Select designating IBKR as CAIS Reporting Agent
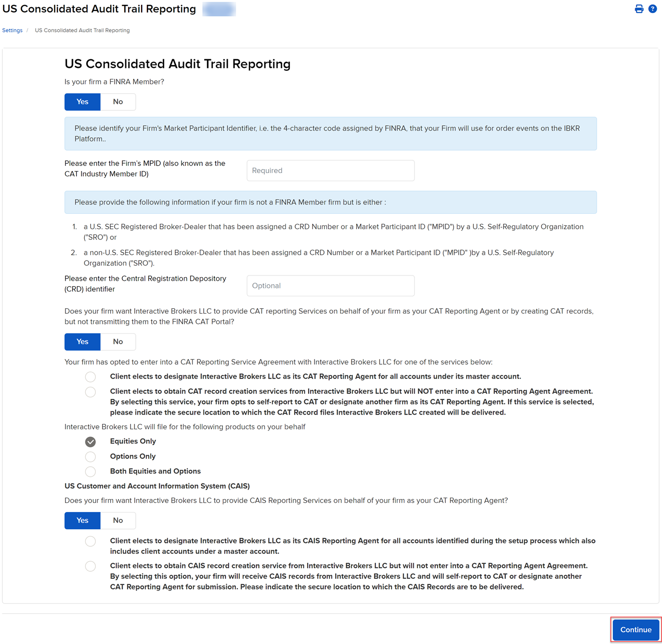 click(x=90, y=541)
